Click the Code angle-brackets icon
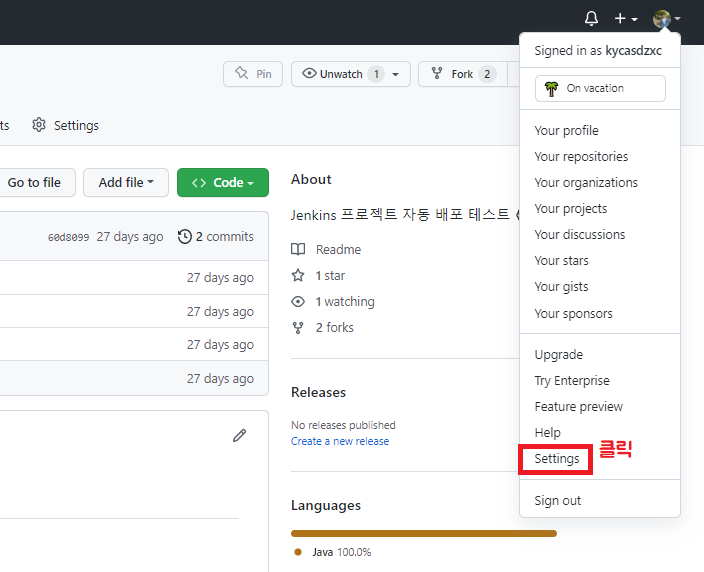 (x=199, y=183)
